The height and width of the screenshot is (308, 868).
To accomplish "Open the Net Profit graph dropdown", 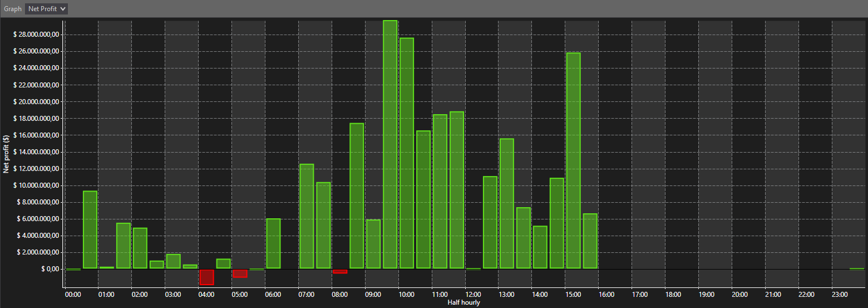I will tap(47, 9).
